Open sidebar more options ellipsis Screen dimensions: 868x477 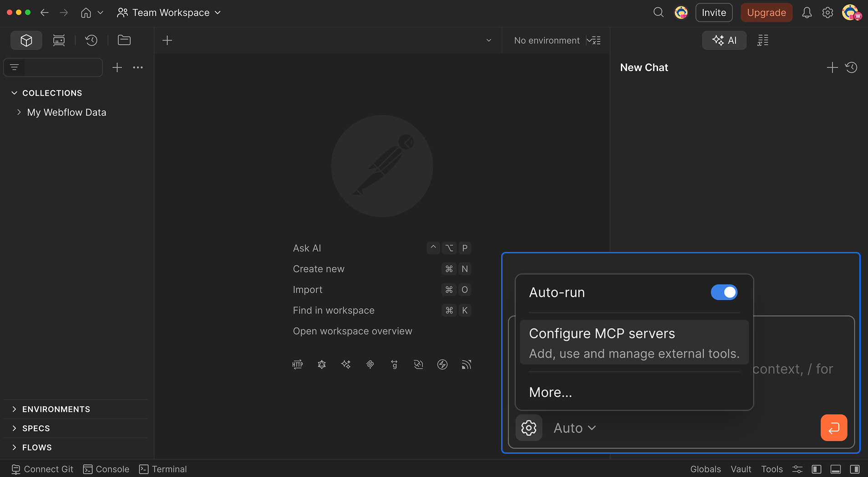138,67
